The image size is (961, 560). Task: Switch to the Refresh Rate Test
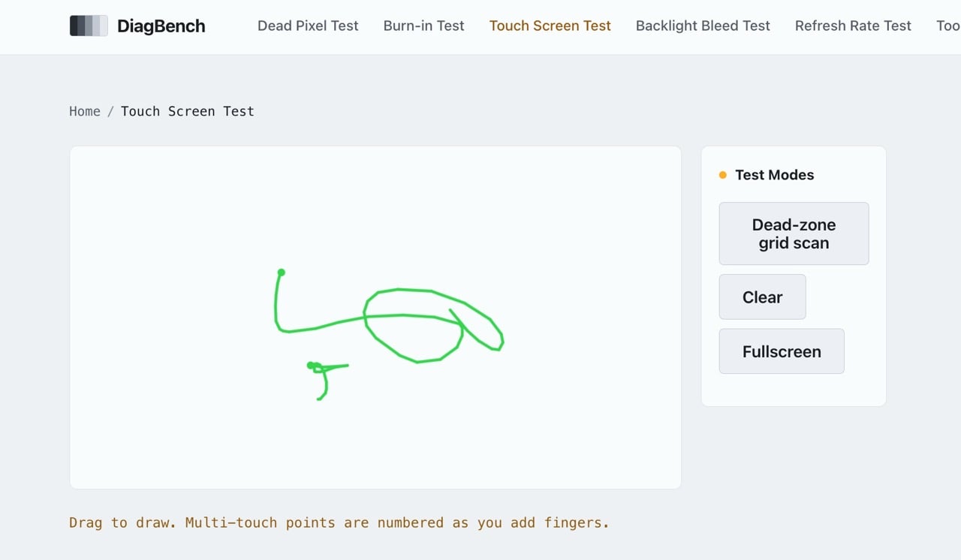click(x=853, y=26)
